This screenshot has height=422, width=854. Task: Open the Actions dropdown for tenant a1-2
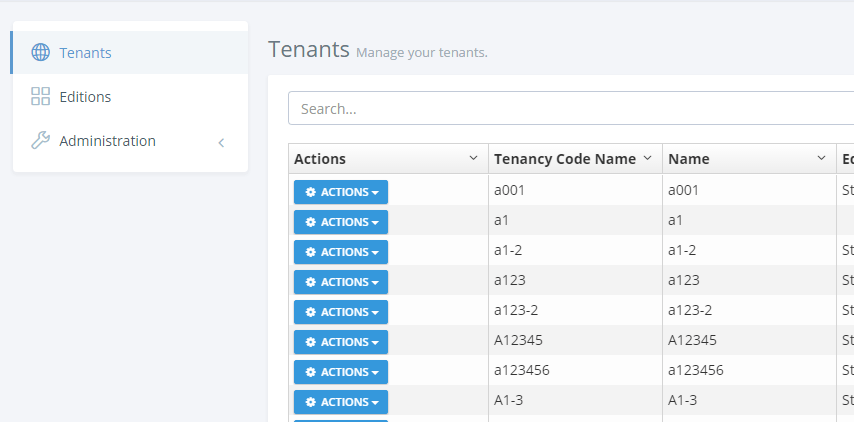[x=341, y=252]
